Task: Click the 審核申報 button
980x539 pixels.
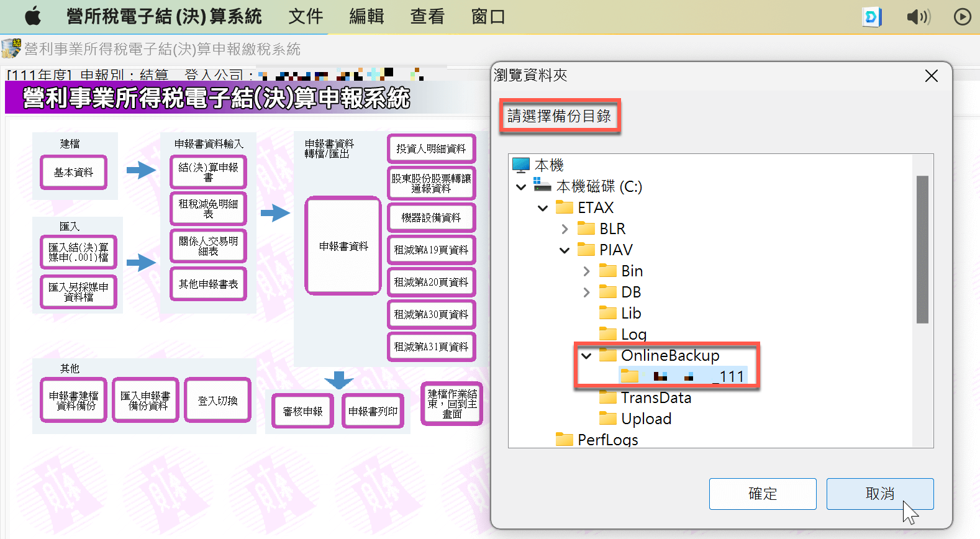Action: (x=302, y=411)
